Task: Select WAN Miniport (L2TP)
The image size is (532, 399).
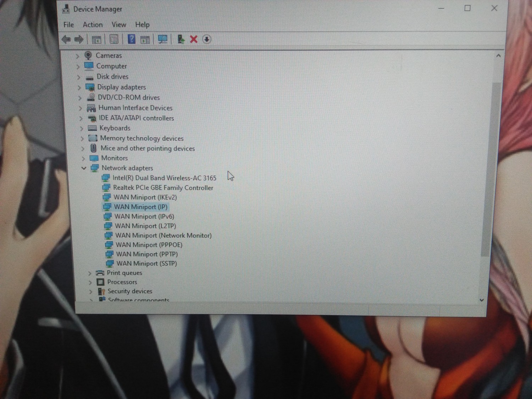Action: tap(145, 226)
